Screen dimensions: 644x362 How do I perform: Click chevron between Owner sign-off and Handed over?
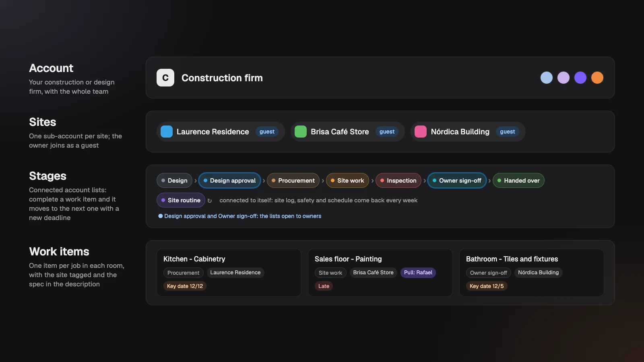click(x=489, y=181)
